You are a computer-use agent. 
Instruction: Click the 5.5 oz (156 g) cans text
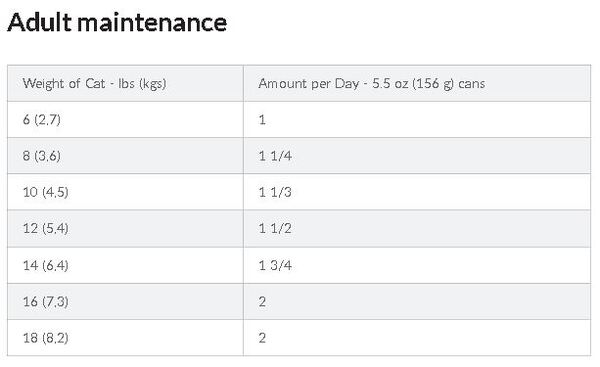429,84
